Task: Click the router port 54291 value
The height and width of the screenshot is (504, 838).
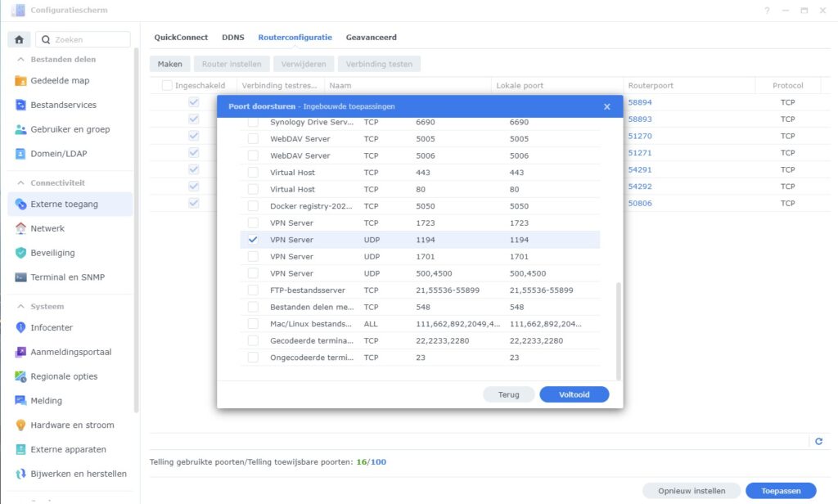Action: [x=640, y=169]
